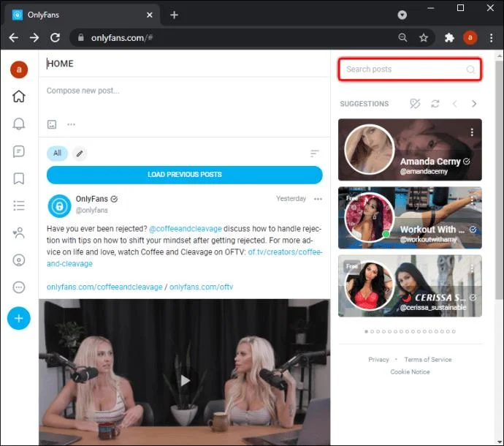Open a new browser tab
The width and height of the screenshot is (504, 446).
coord(174,15)
